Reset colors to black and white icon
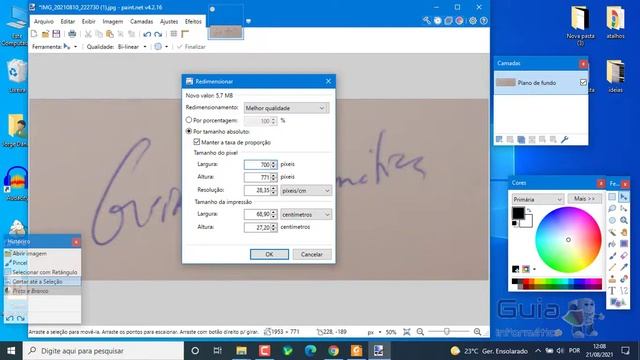Screen dimensions: 640x360 [x=514, y=223]
